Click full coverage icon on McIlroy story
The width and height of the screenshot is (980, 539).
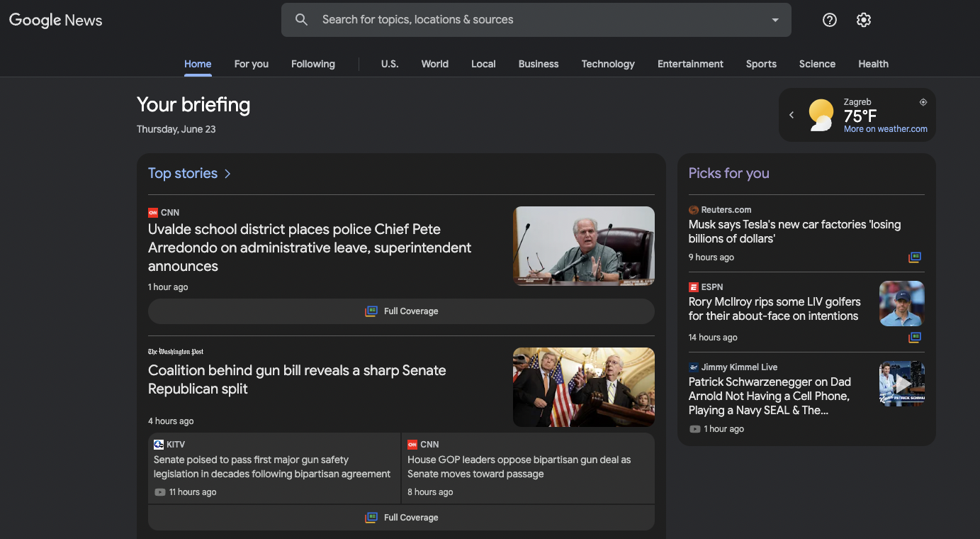(x=915, y=338)
